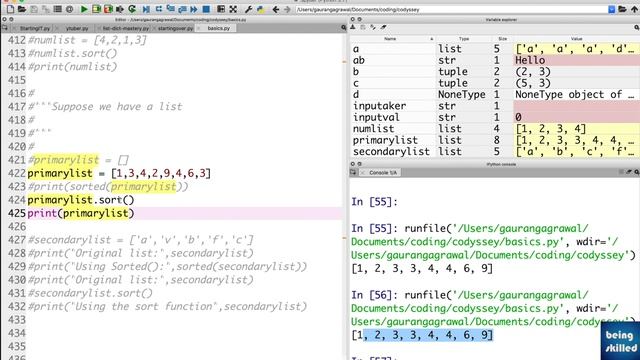This screenshot has height=360, width=640.
Task: Click the @ symbol finder icon
Action: click(x=69, y=9)
